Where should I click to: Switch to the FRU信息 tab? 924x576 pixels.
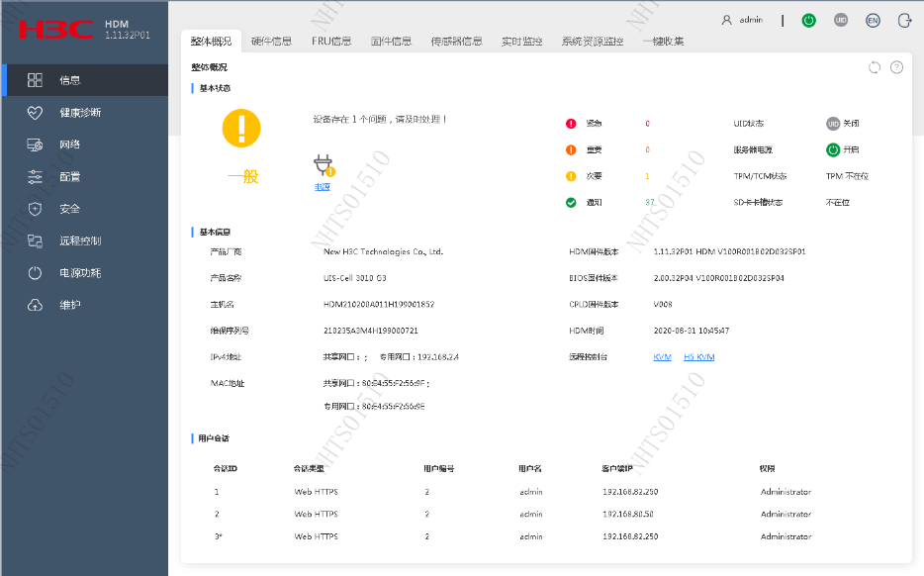tap(331, 42)
